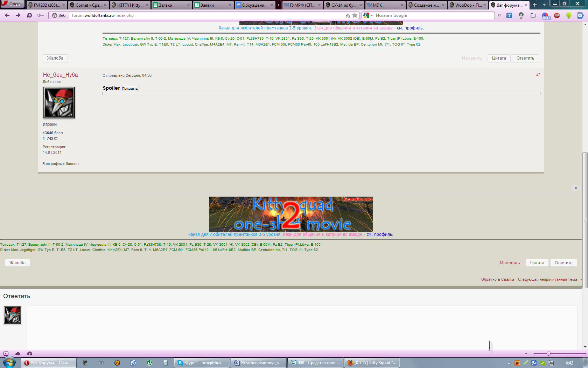Click the Цитата button of the first post
Viewport: 588px width, 368px height.
coord(499,58)
